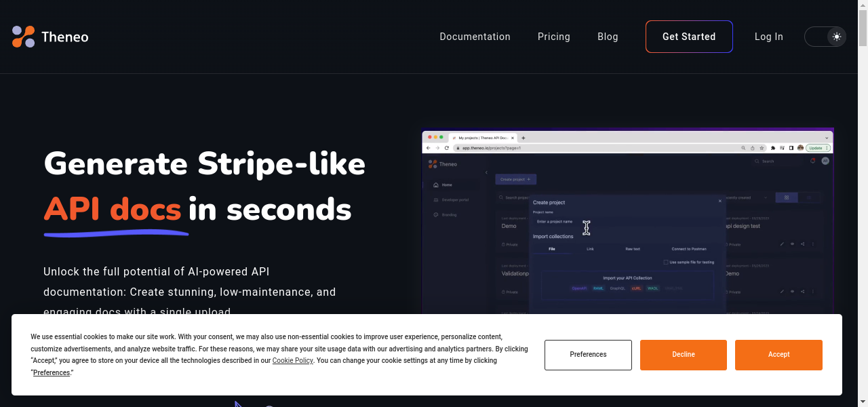868x407 pixels.
Task: Click the notification bell icon in demo
Action: click(812, 161)
